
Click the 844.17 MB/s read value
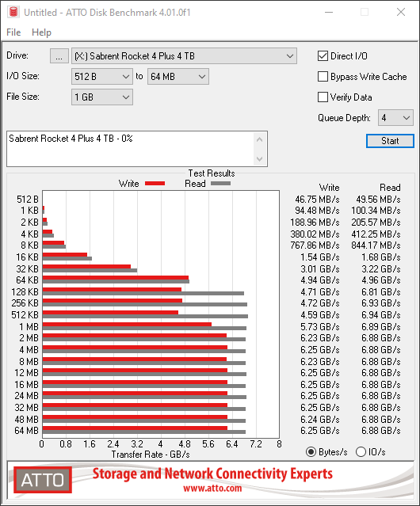tap(376, 245)
